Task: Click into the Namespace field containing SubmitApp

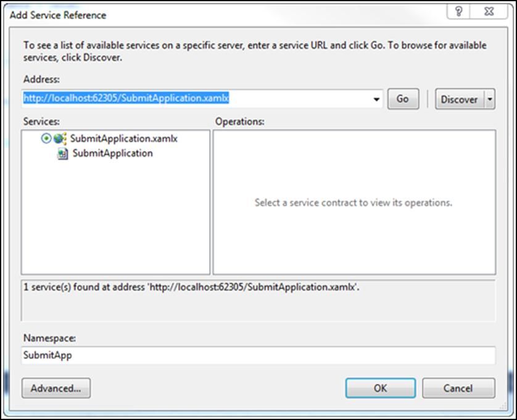Action: click(x=258, y=355)
